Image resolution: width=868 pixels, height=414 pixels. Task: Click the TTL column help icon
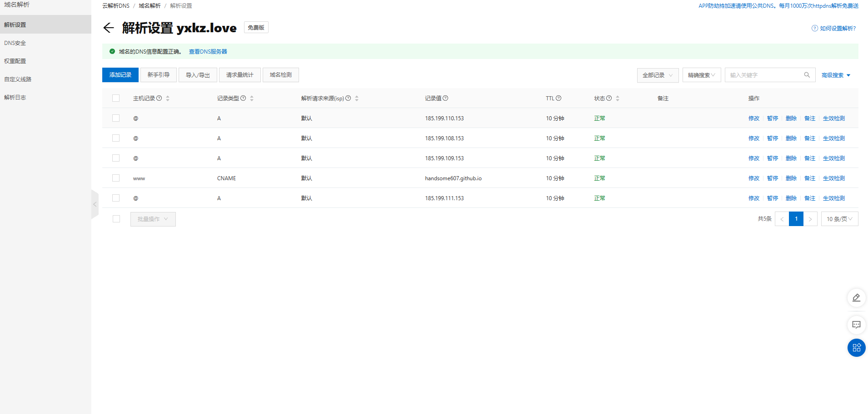tap(559, 98)
